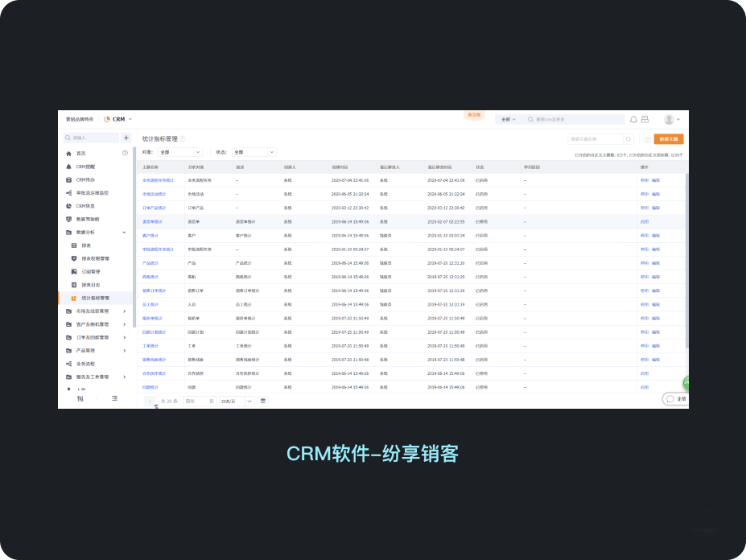Open the 对象 filter dropdown

coord(180,152)
